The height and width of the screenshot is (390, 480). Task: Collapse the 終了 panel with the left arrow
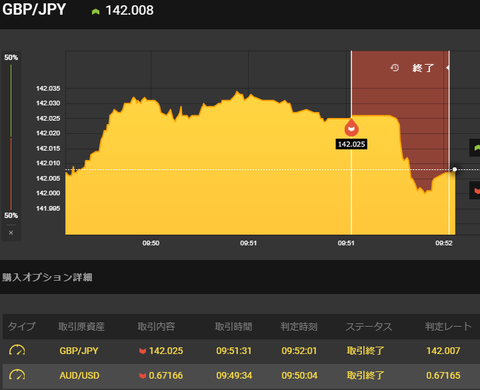[448, 68]
